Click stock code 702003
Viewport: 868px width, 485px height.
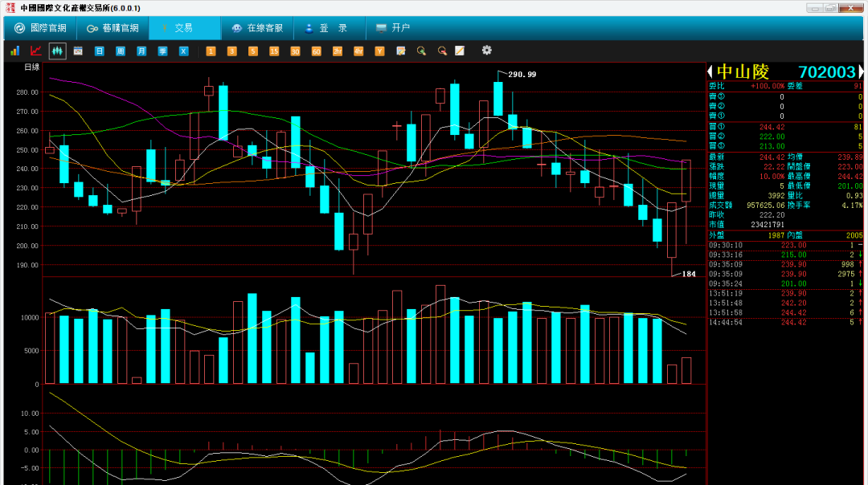click(x=827, y=72)
